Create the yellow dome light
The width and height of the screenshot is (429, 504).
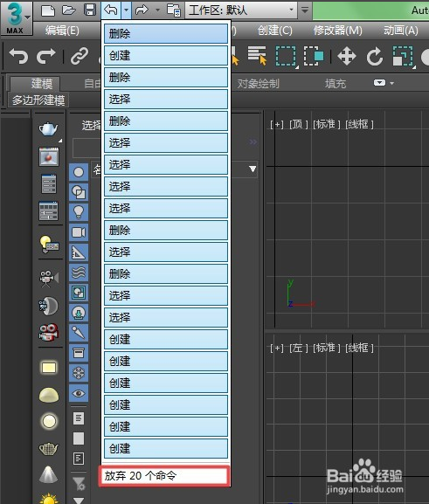pos(49,395)
